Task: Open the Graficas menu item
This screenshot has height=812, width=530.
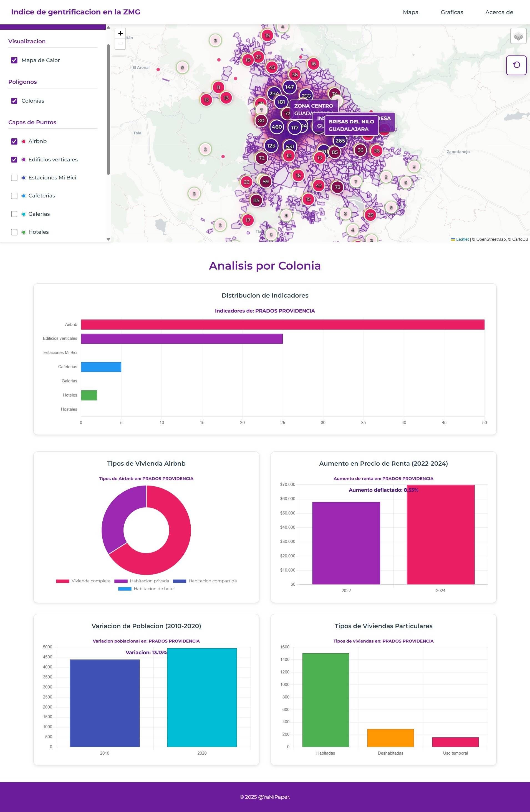Action: (451, 12)
